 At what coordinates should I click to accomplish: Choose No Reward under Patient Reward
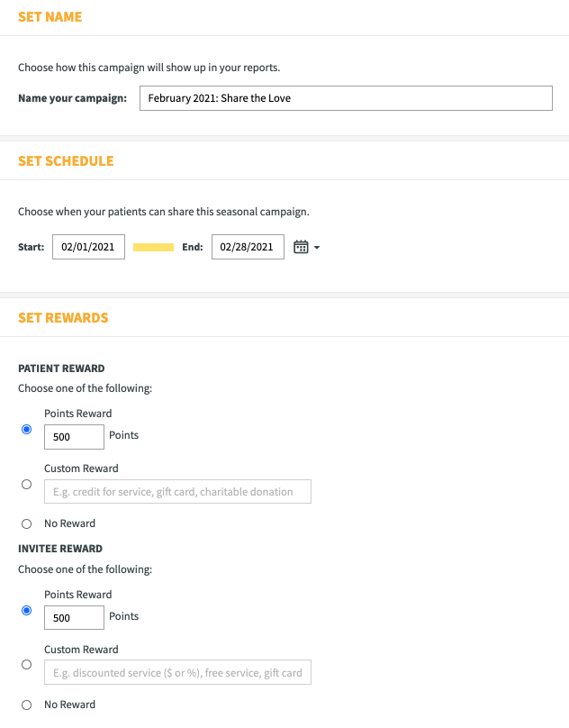pos(26,523)
